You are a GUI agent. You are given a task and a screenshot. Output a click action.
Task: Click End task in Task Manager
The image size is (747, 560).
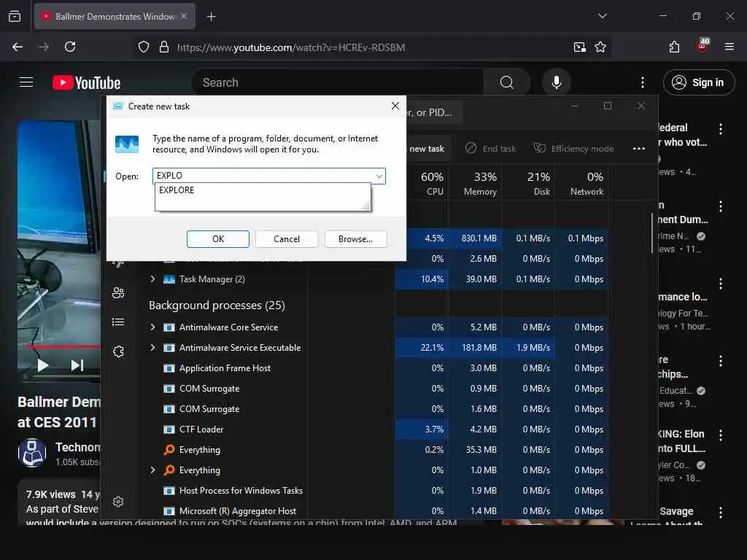(490, 149)
